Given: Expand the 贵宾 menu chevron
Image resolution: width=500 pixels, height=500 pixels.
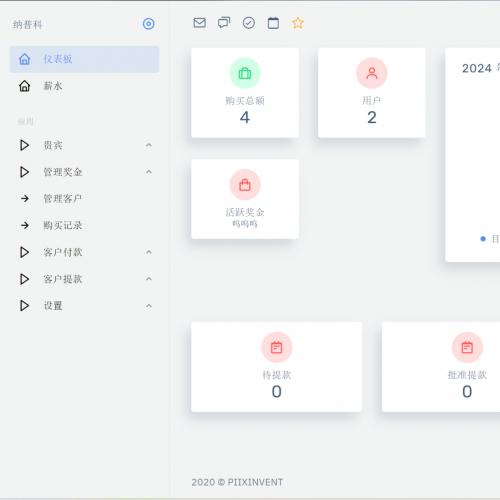Looking at the screenshot, I should point(149,145).
